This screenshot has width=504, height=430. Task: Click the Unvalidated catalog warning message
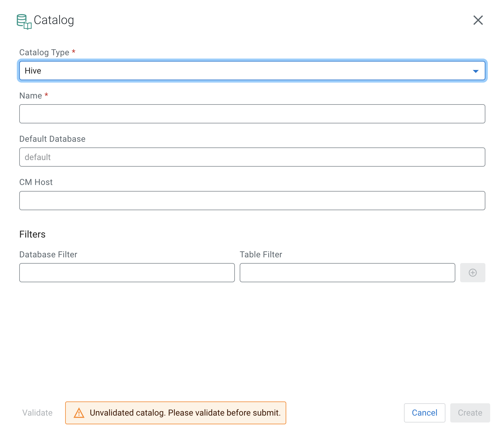pyautogui.click(x=185, y=413)
